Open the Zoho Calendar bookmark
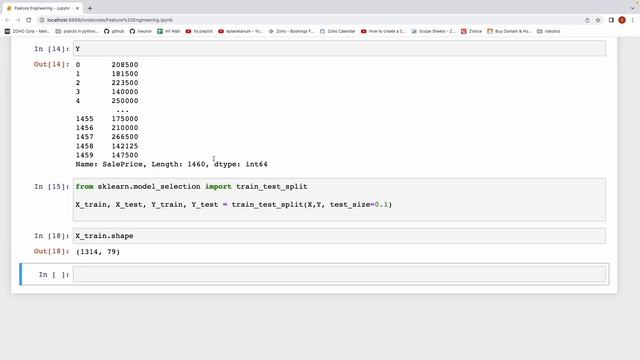This screenshot has height=360, width=640. pos(338,31)
